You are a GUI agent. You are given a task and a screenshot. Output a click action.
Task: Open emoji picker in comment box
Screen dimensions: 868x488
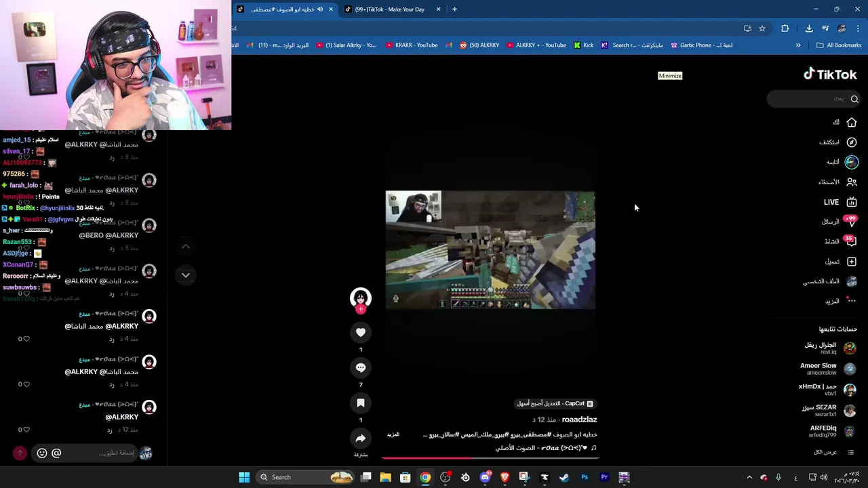pyautogui.click(x=42, y=453)
